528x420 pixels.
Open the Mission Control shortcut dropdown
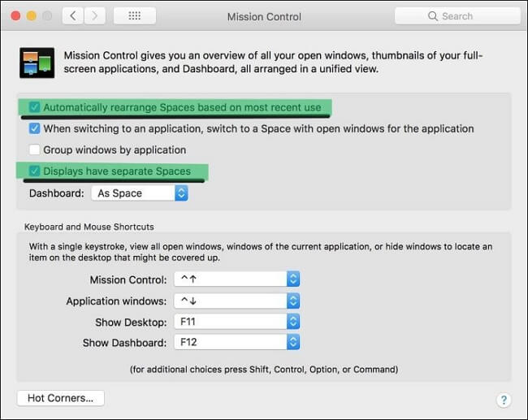236,279
